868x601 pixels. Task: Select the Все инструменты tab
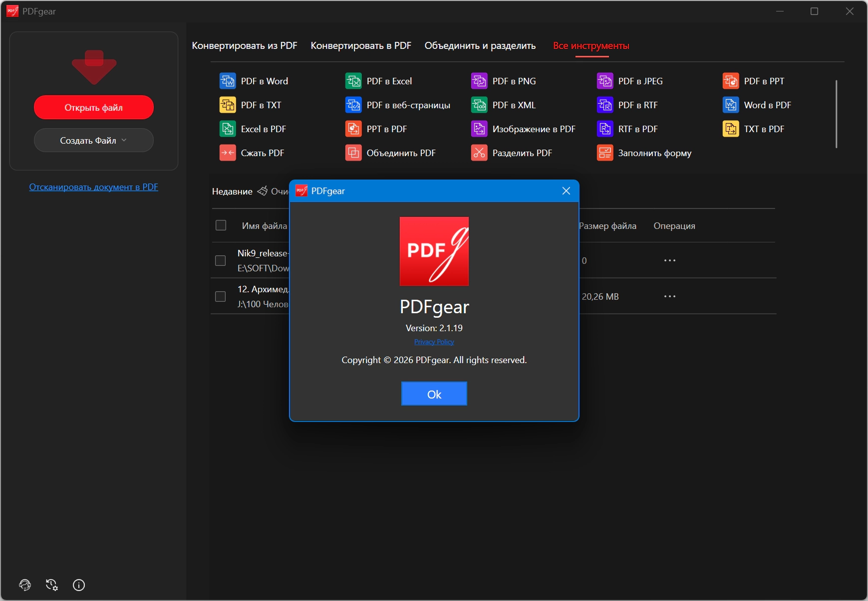591,45
